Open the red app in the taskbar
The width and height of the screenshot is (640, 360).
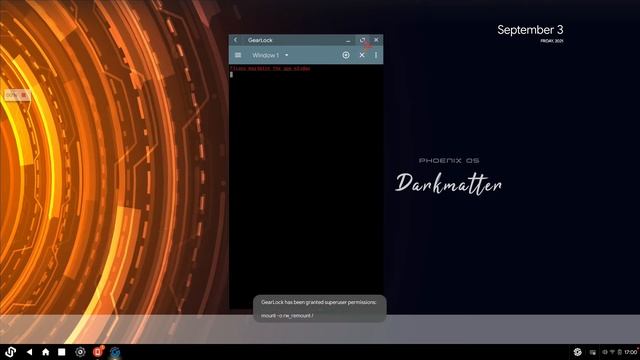click(x=98, y=352)
